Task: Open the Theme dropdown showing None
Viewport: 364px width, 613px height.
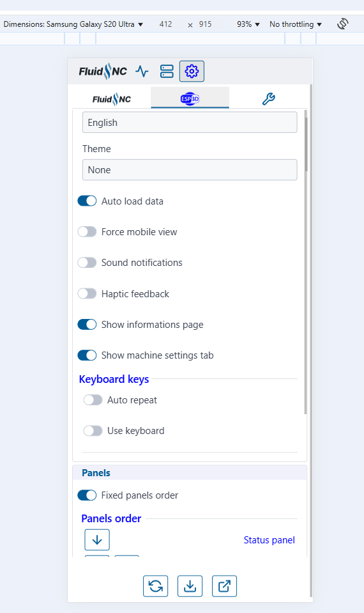Action: [x=190, y=169]
